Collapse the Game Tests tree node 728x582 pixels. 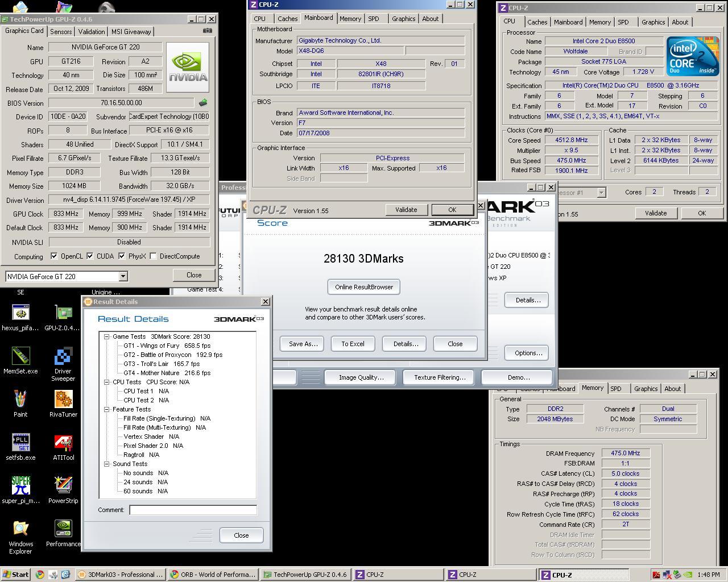pyautogui.click(x=106, y=336)
